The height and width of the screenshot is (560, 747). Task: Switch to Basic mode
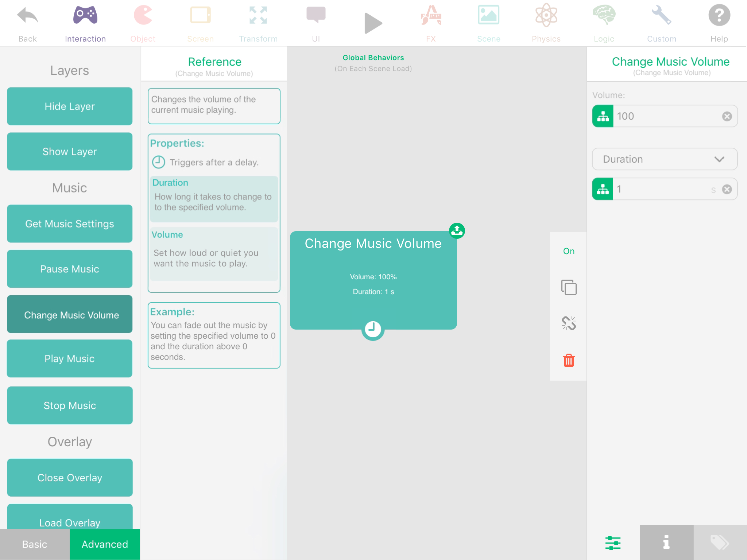pyautogui.click(x=35, y=544)
